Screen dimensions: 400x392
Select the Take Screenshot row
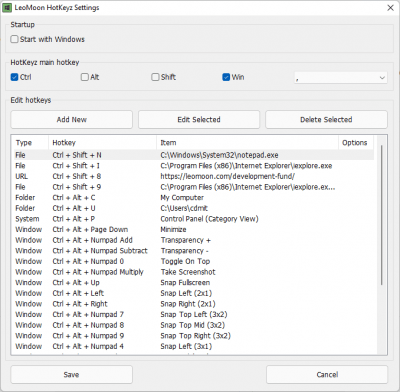pyautogui.click(x=193, y=272)
